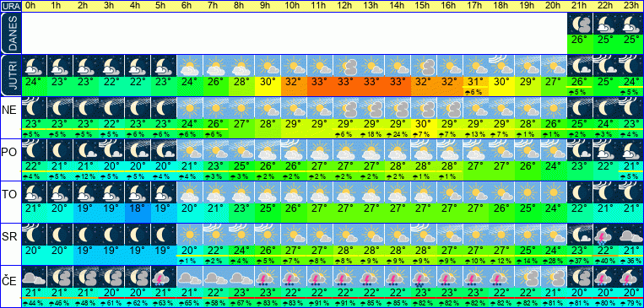Select the SR 23h cloudy night icon

click(x=630, y=235)
